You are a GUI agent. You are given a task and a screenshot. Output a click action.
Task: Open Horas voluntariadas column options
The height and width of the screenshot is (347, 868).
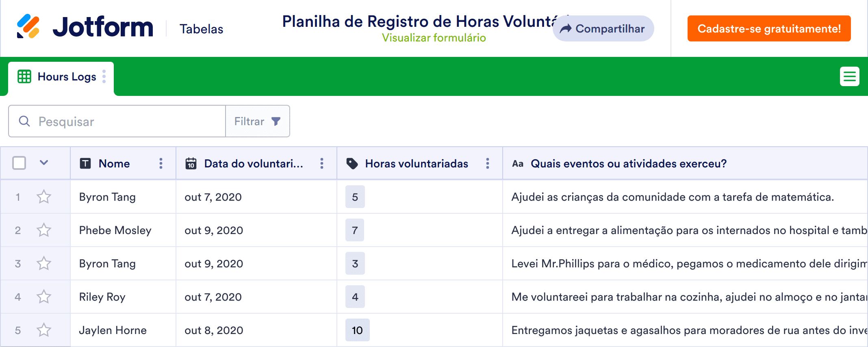pyautogui.click(x=488, y=163)
